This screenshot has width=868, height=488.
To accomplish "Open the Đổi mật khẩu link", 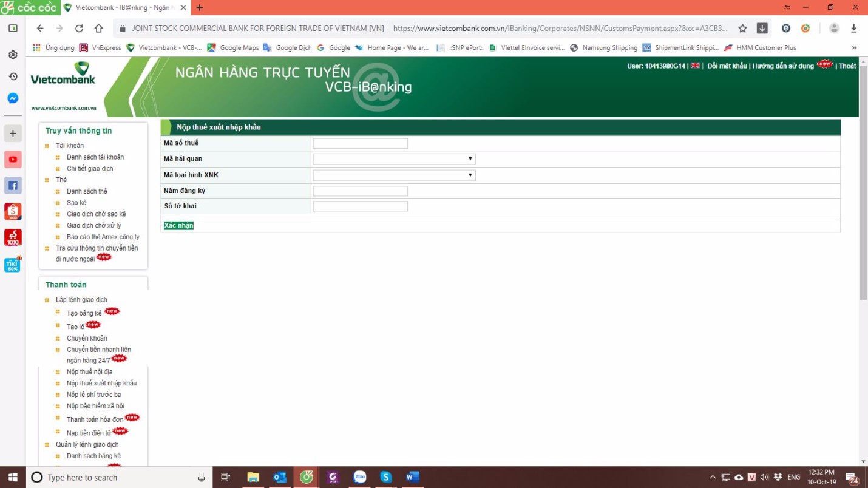I will (727, 66).
